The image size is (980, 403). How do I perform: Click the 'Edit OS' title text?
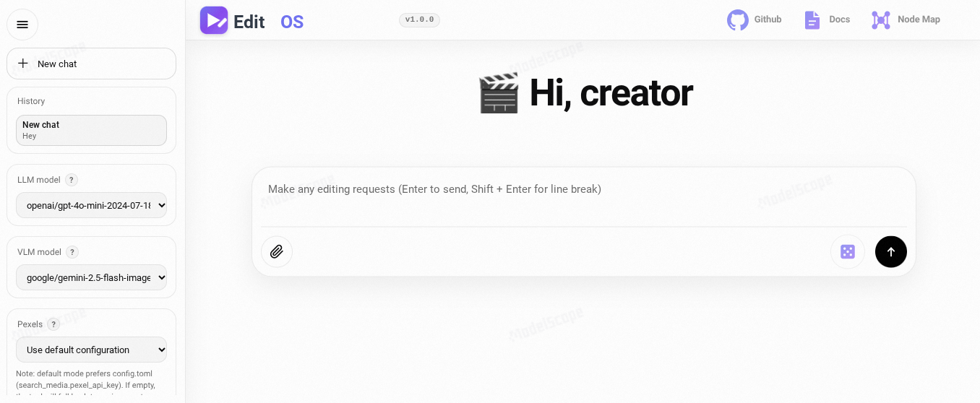pyautogui.click(x=268, y=22)
